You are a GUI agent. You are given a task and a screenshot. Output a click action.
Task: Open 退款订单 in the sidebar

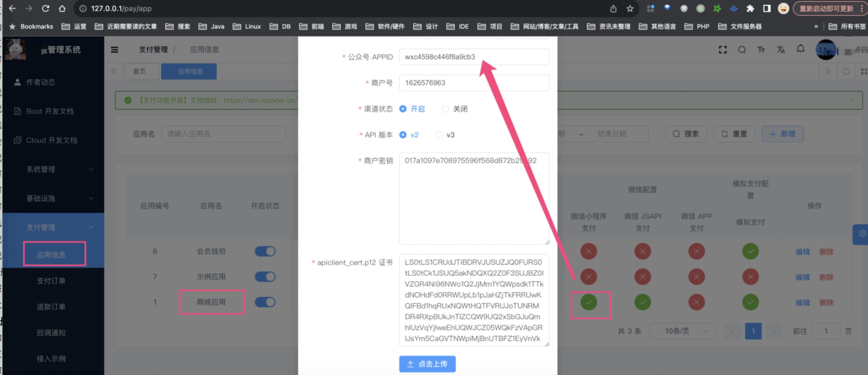coord(51,307)
